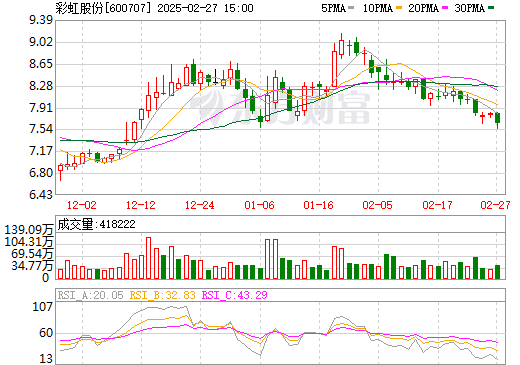Click the RSI_B:32.83 indicator label
The width and height of the screenshot is (520, 365).
(162, 295)
